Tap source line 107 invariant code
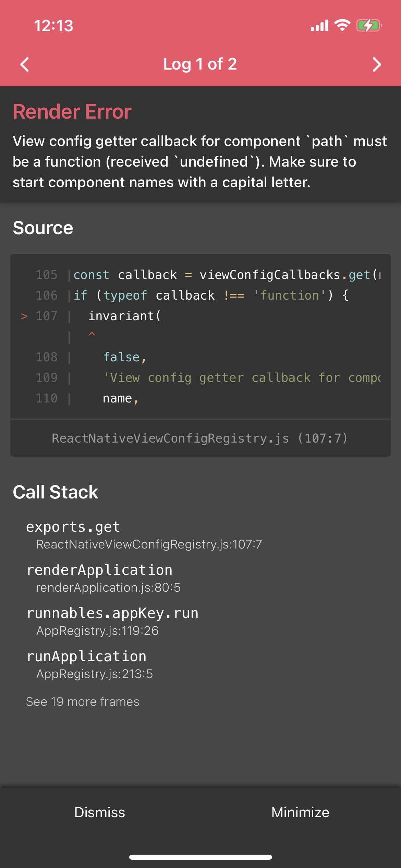401x868 pixels. click(124, 316)
